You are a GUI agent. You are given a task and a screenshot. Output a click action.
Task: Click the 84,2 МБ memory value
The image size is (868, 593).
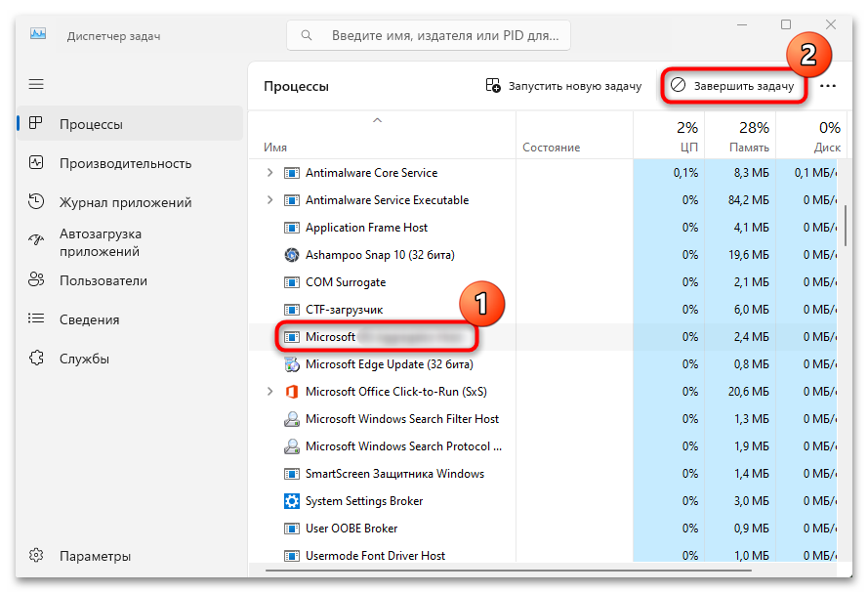tap(749, 200)
